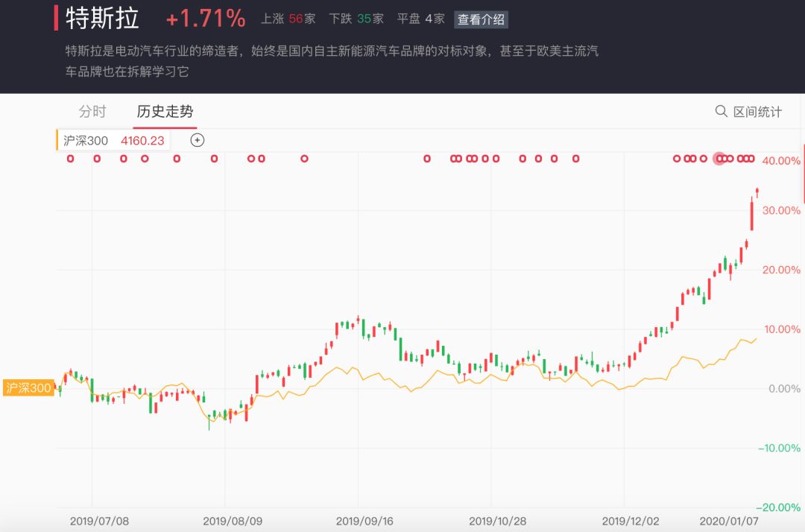This screenshot has height=532, width=805.
Task: Switch to the 分时 tab
Action: [92, 112]
